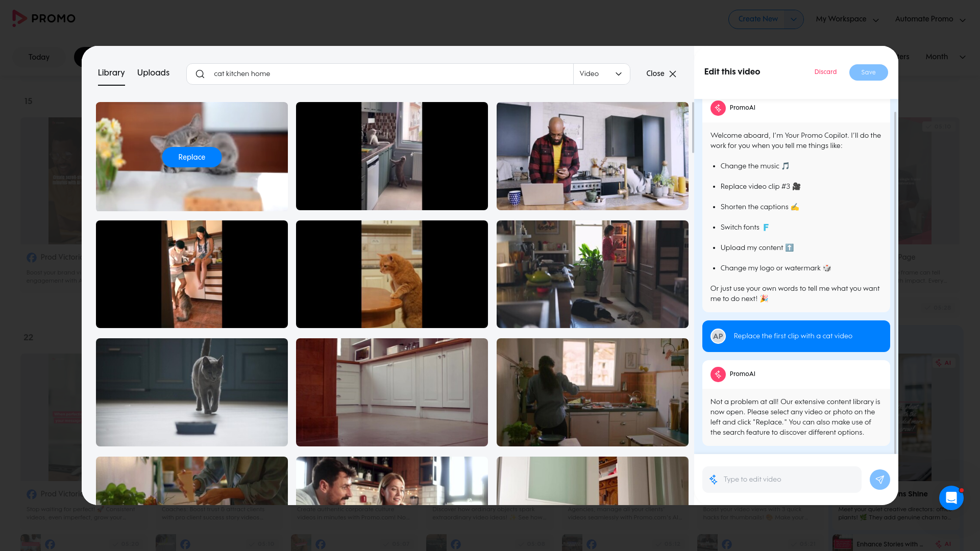The width and height of the screenshot is (980, 551).
Task: Select the man with phone in kitchen clip
Action: [592, 156]
